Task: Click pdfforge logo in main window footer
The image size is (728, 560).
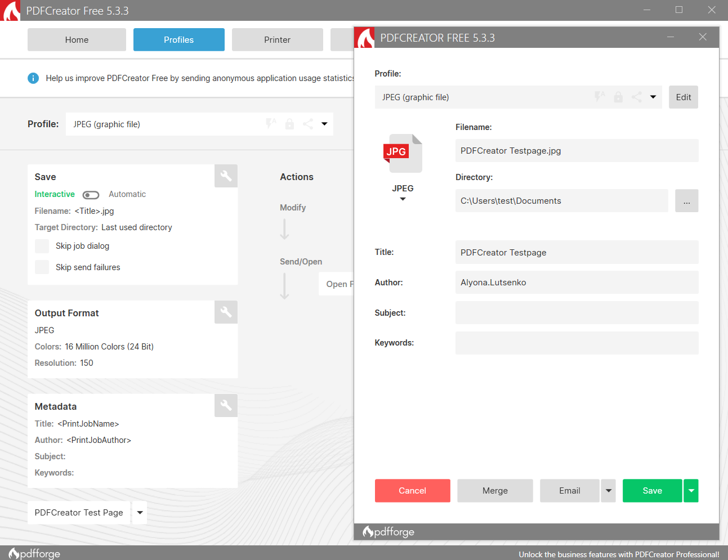Action: point(34,554)
